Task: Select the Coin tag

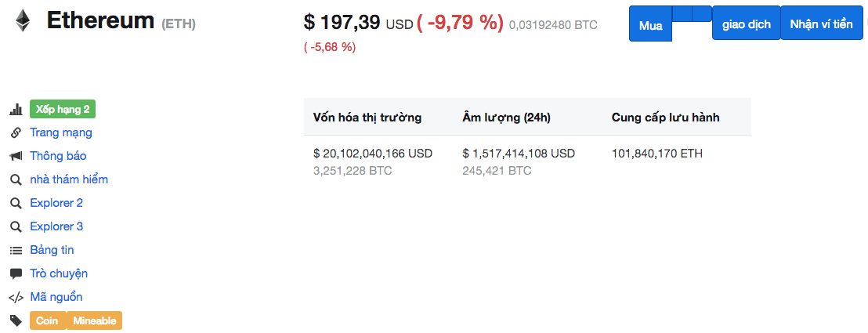Action: point(48,320)
